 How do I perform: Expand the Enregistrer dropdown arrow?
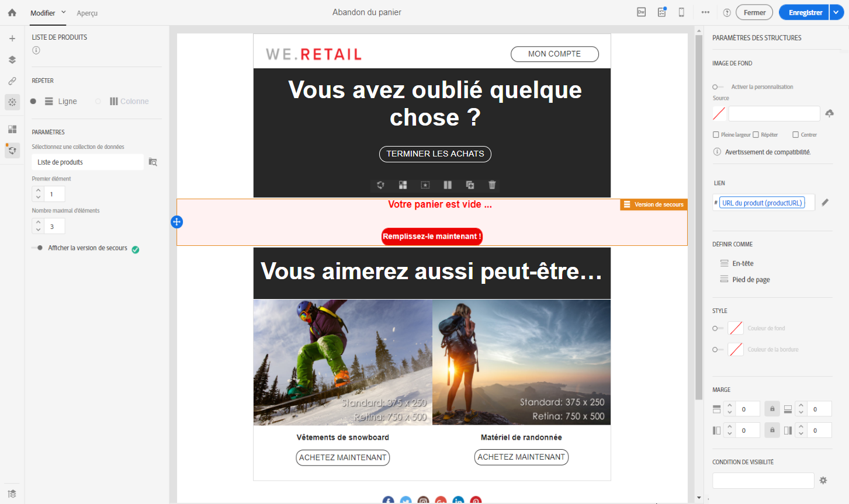coord(837,12)
